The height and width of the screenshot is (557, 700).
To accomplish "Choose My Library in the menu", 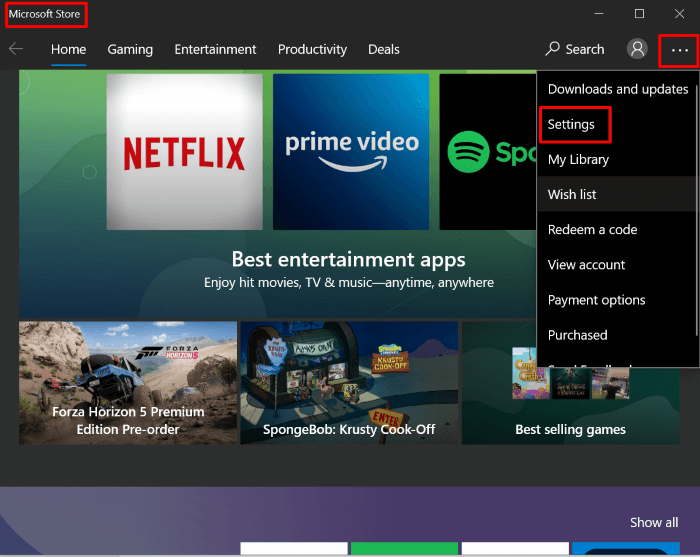I will pyautogui.click(x=617, y=159).
